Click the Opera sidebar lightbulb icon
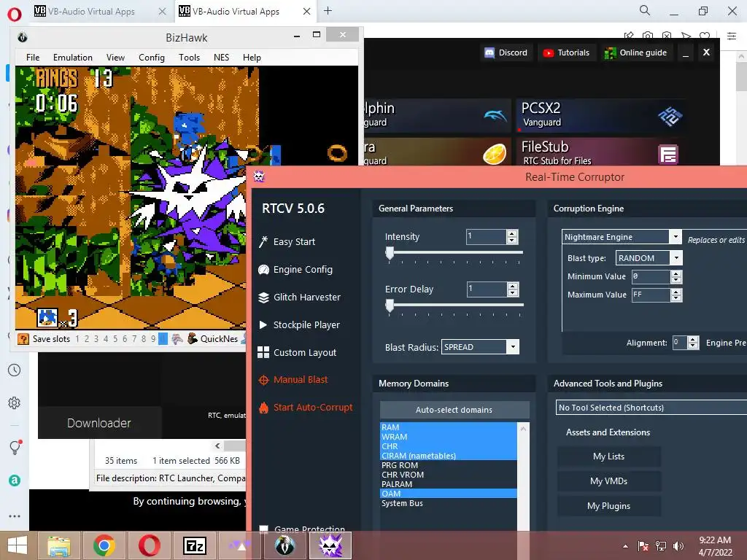Image resolution: width=747 pixels, height=560 pixels. click(15, 447)
